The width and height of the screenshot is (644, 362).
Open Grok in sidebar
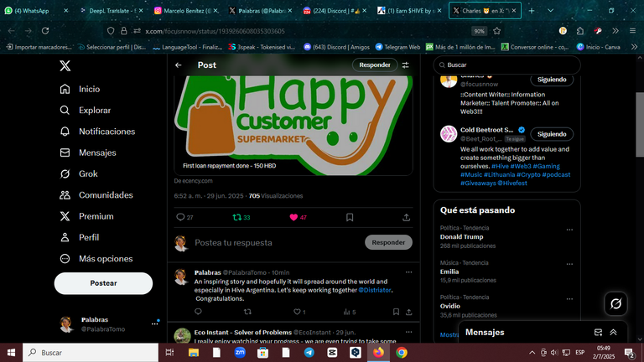(x=79, y=174)
